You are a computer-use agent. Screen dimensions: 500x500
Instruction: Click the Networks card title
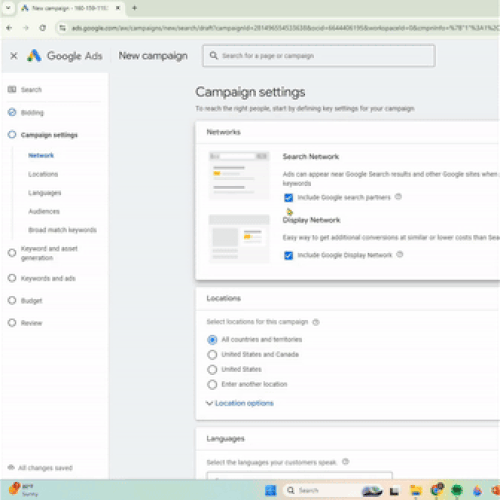[x=223, y=132]
